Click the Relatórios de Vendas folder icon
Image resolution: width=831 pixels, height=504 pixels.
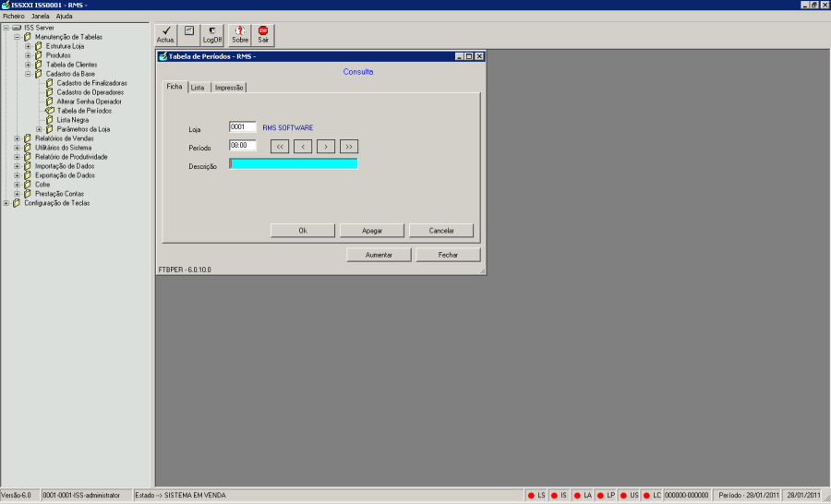[28, 138]
